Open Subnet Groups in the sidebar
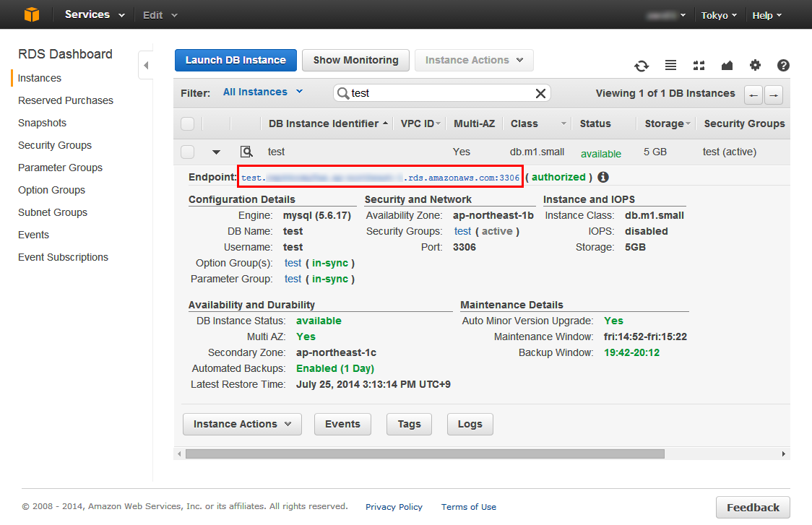812x525 pixels. 53,212
